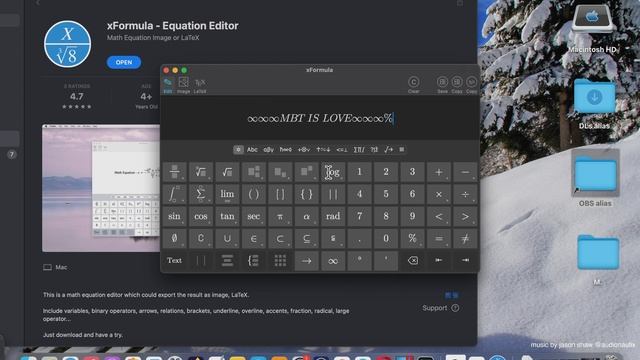Switch to LaTeX mode tab
640x360 pixels.
point(200,86)
